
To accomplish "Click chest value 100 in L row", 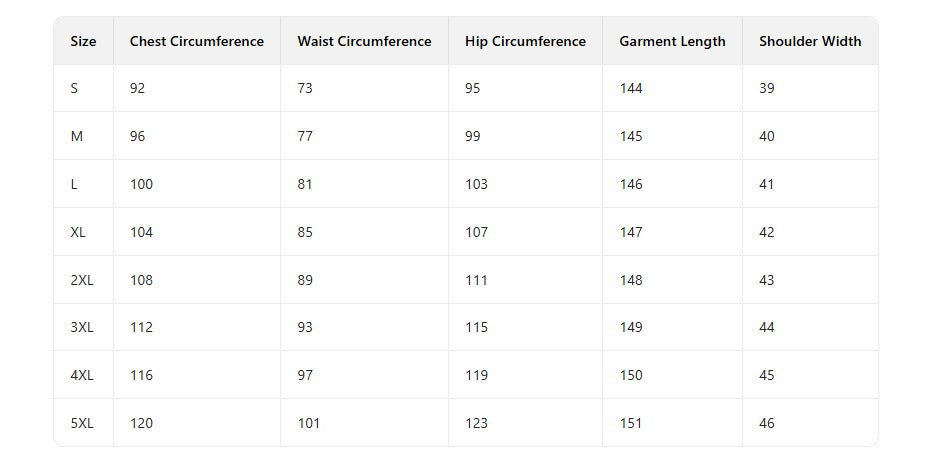I will [141, 184].
